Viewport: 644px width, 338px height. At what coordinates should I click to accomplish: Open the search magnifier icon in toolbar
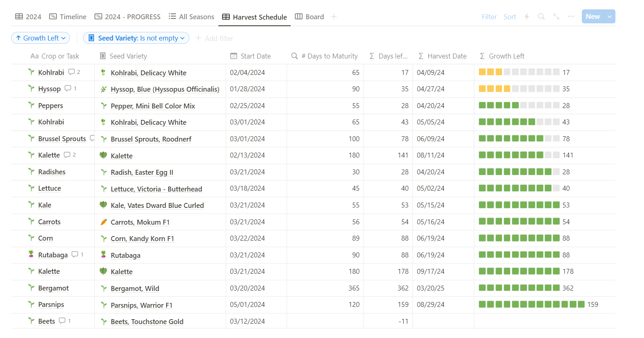[541, 16]
